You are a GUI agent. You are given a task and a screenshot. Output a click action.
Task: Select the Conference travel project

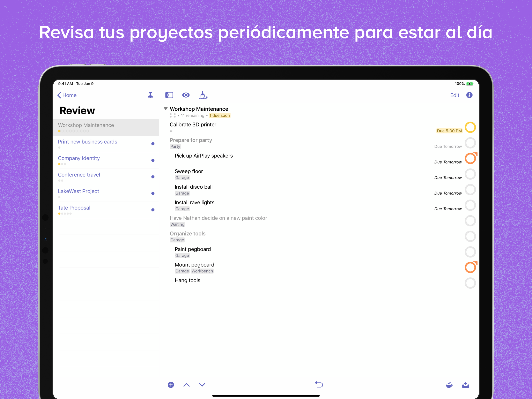click(79, 175)
